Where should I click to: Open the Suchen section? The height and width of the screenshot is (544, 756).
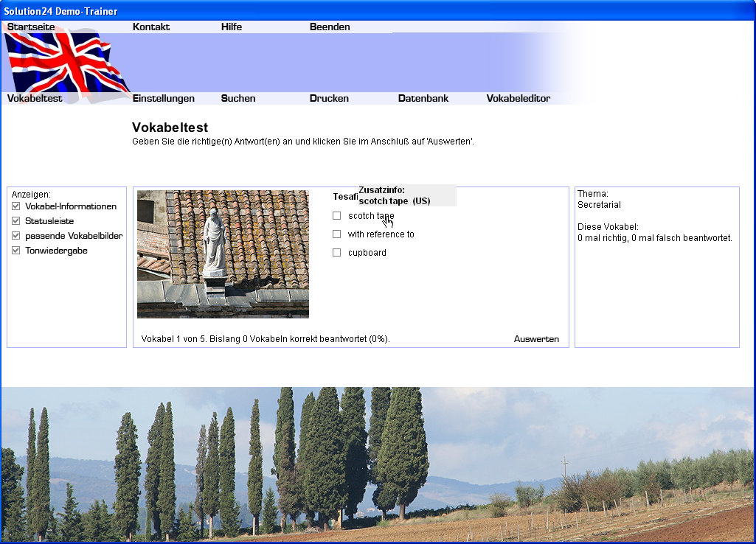tap(238, 98)
